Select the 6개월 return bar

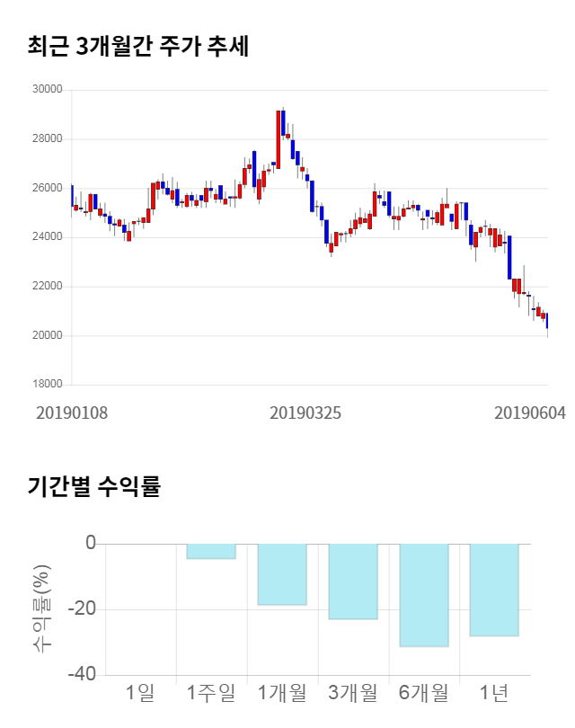[x=424, y=595]
